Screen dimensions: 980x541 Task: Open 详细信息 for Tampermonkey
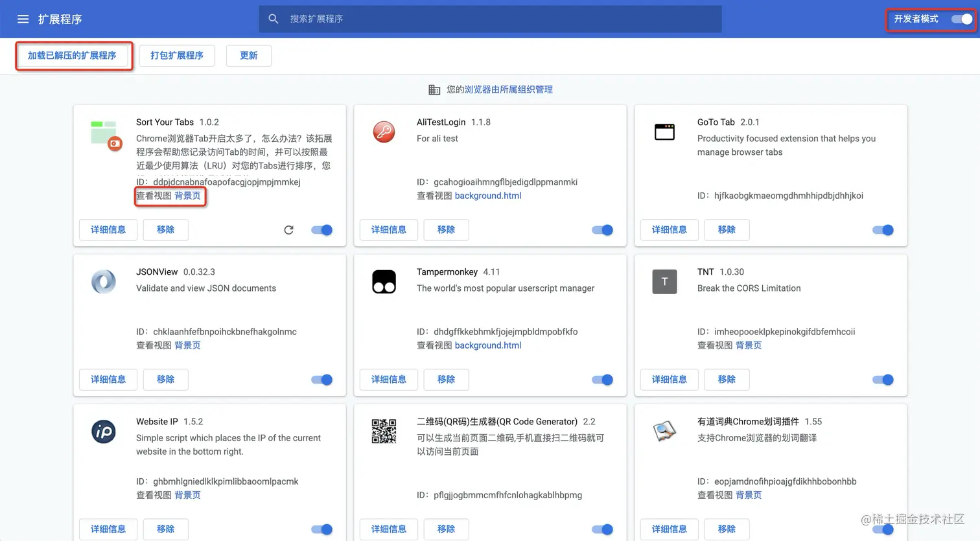389,380
